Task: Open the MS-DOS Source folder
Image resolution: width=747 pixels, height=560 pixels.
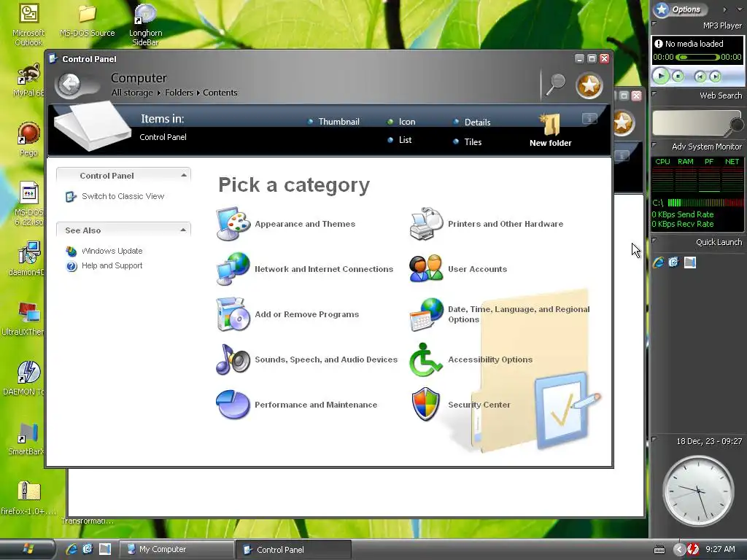Action: tap(88, 21)
